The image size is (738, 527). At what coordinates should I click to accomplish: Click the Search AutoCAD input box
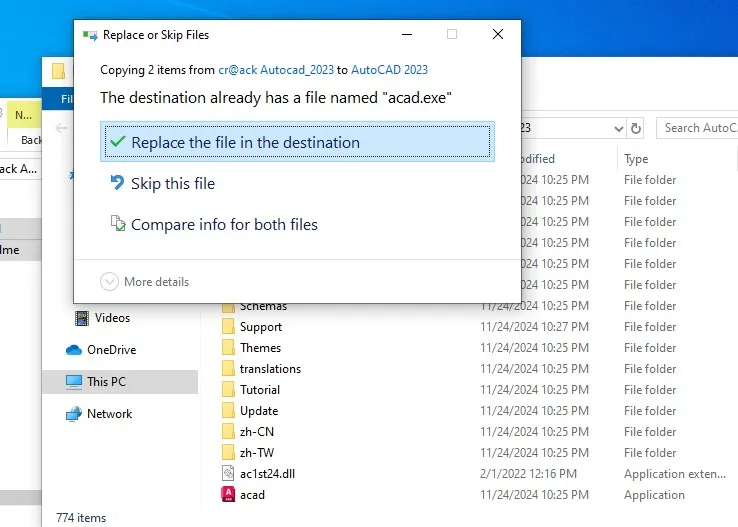coord(697,128)
